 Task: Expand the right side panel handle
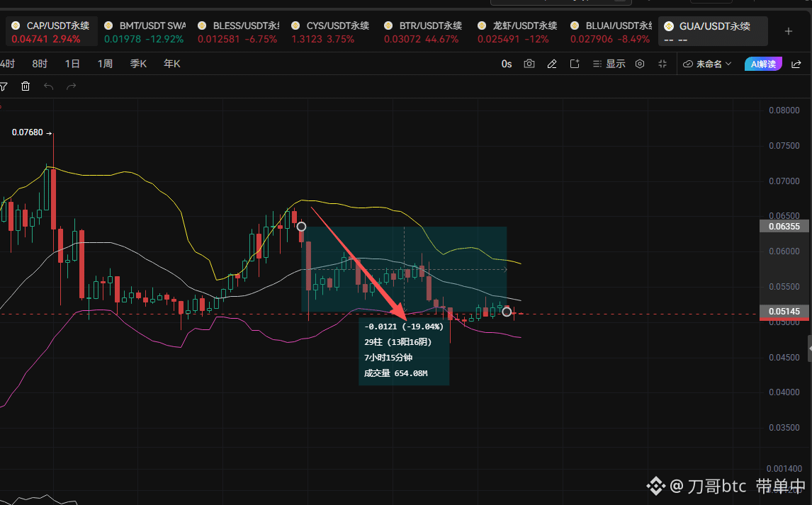(x=809, y=349)
